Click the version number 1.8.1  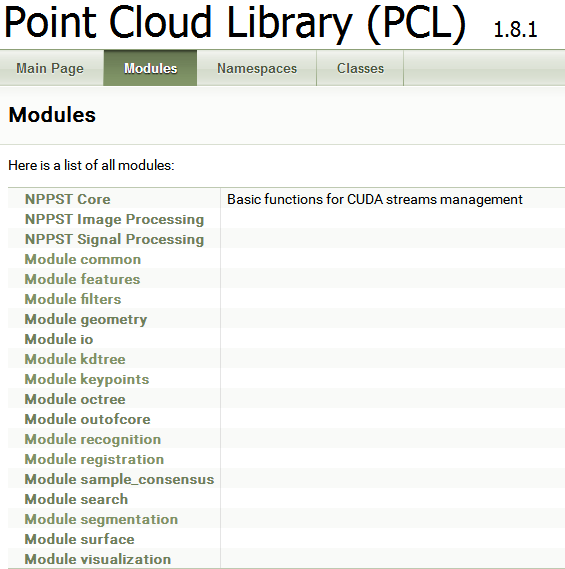tap(515, 30)
